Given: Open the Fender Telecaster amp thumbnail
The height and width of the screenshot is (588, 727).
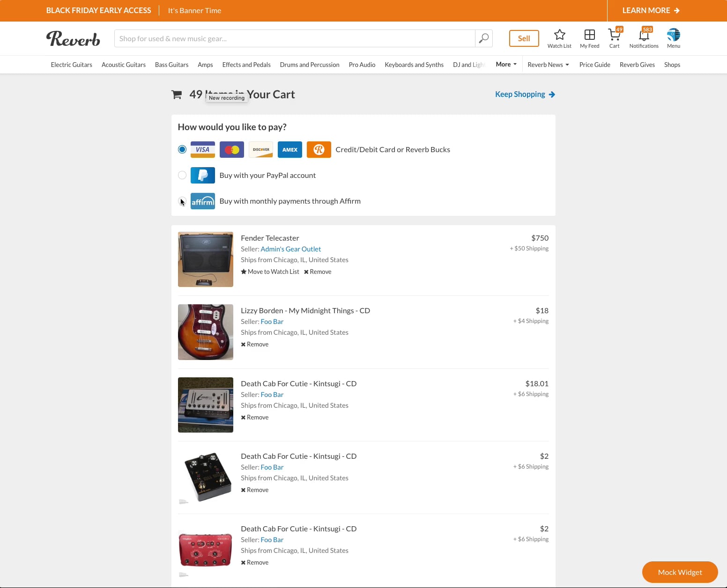Looking at the screenshot, I should 206,259.
